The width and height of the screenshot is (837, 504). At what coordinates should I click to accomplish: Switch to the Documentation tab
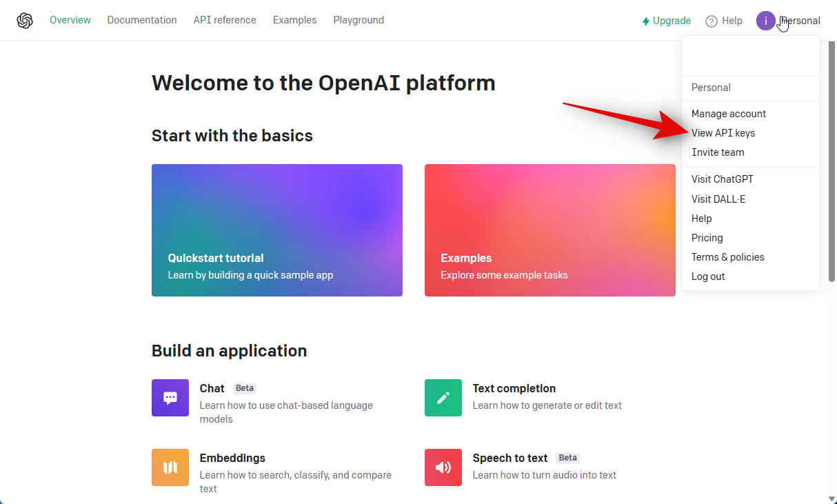pyautogui.click(x=142, y=20)
